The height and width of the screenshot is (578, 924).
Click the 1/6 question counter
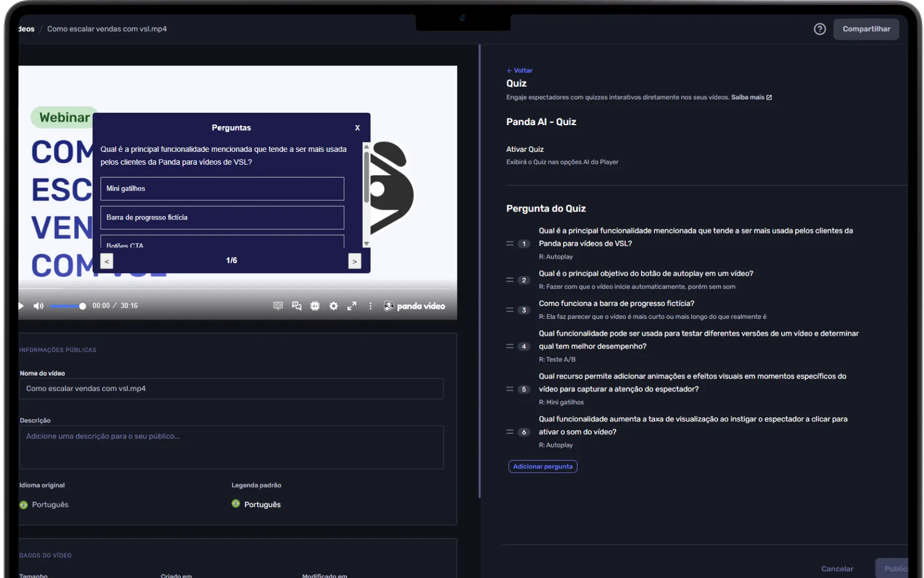click(x=232, y=261)
